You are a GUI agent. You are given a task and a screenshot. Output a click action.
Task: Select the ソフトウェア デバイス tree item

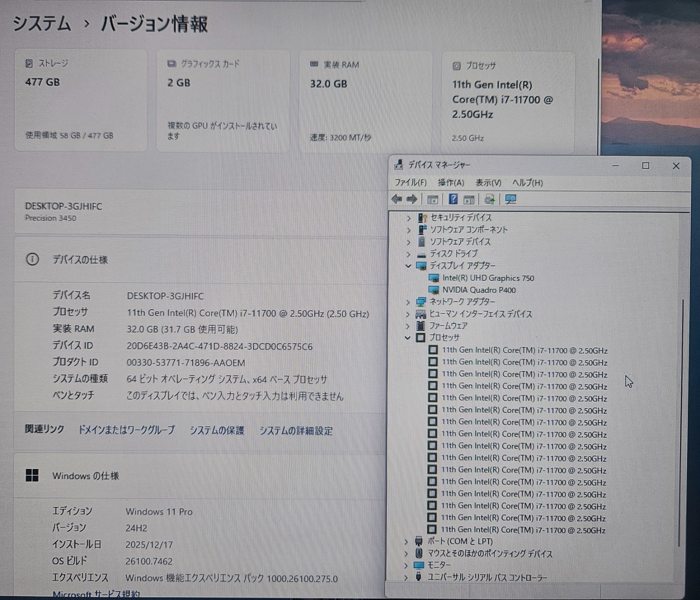tap(460, 241)
